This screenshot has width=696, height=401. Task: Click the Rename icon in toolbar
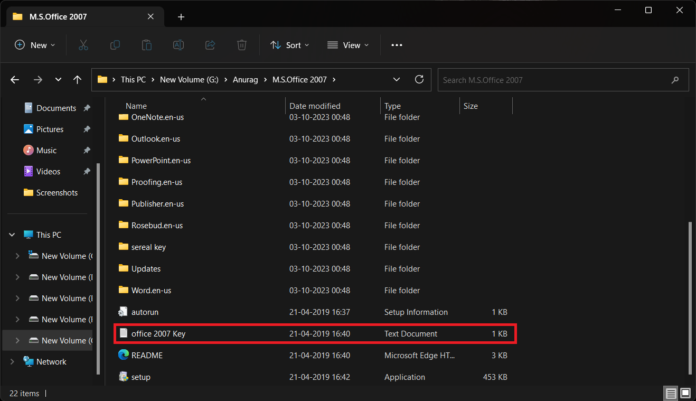tap(178, 45)
